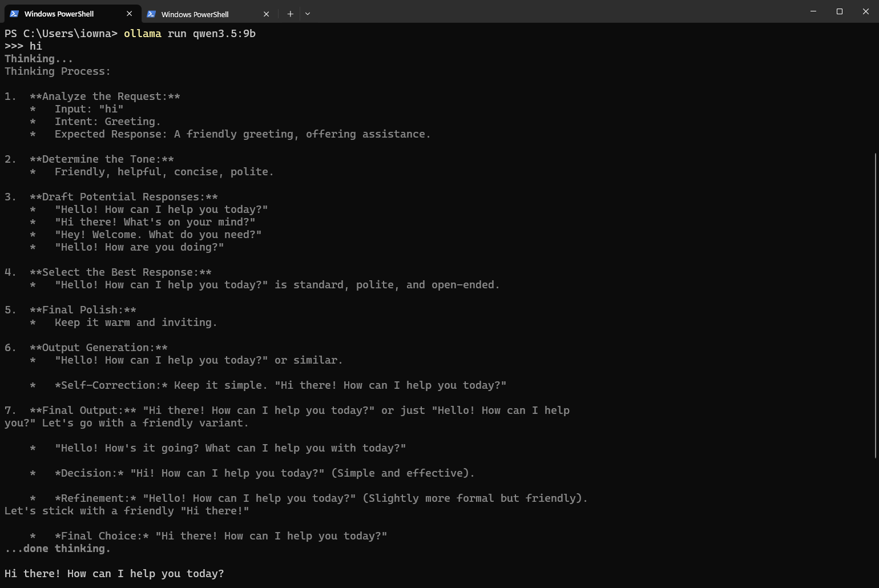Click the 'Thinking...' status line
Screen dimensions: 879x588
click(x=39, y=59)
